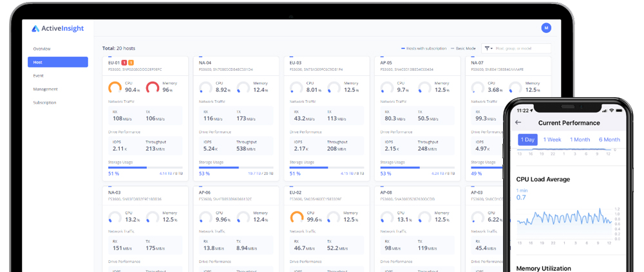Focus the host, group, or model search field

pyautogui.click(x=522, y=48)
